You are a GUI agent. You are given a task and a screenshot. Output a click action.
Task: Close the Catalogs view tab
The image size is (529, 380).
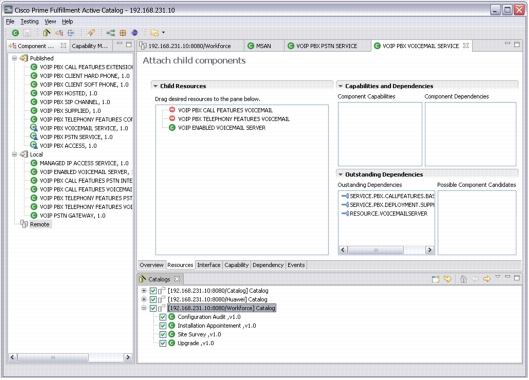point(177,279)
